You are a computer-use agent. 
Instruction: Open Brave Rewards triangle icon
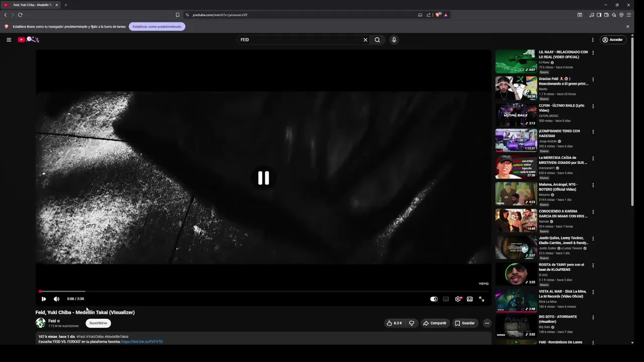(x=446, y=15)
